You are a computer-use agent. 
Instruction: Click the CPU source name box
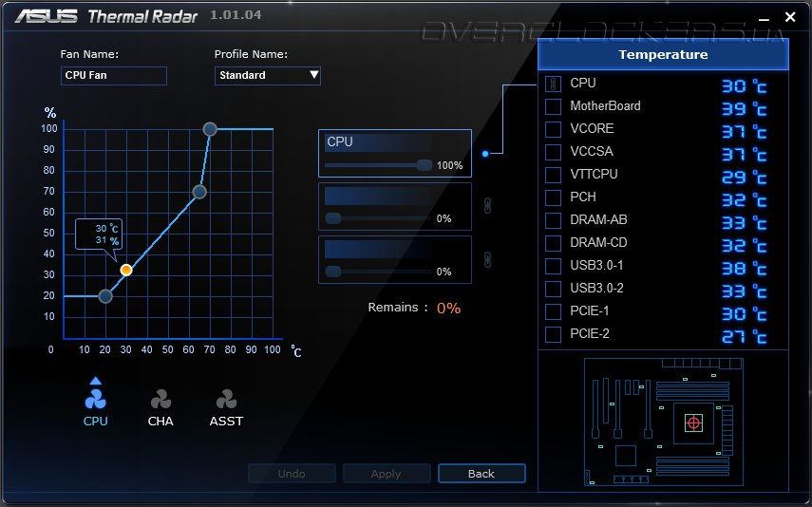pos(378,142)
